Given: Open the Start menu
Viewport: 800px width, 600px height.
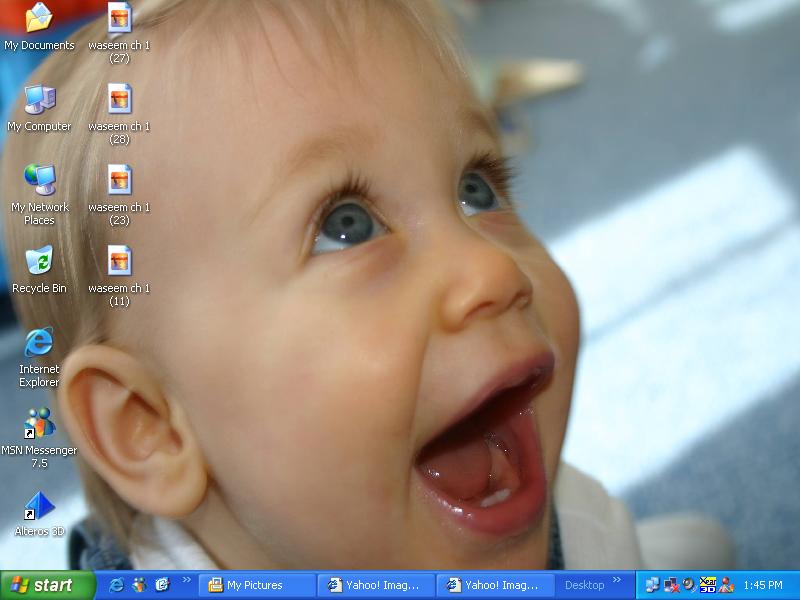Looking at the screenshot, I should (48, 585).
